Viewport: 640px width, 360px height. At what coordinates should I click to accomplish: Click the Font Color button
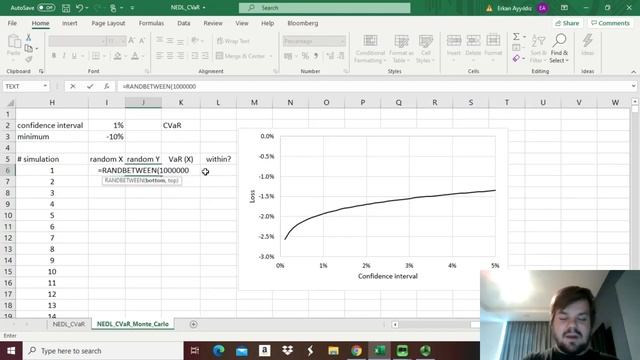click(x=135, y=56)
